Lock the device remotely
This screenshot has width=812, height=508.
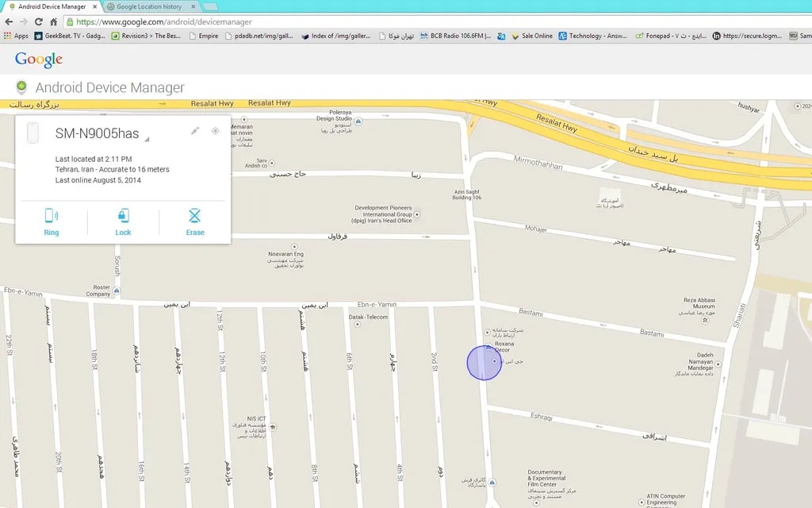(123, 221)
